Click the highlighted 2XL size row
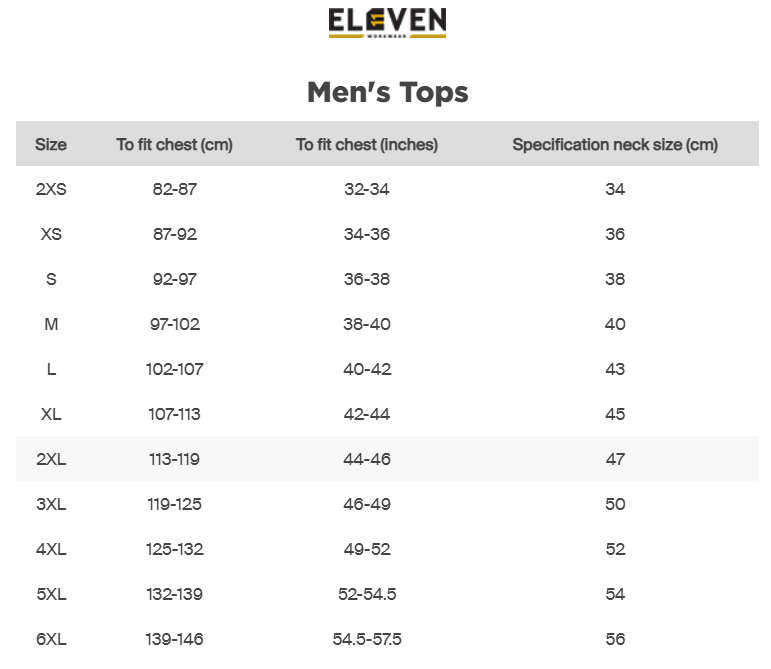 pos(51,459)
